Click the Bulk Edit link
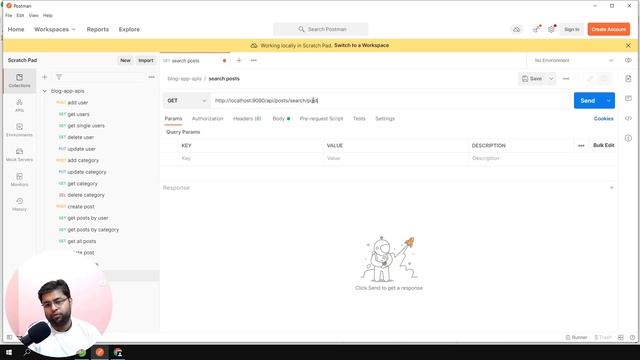The image size is (640, 360). pyautogui.click(x=603, y=145)
